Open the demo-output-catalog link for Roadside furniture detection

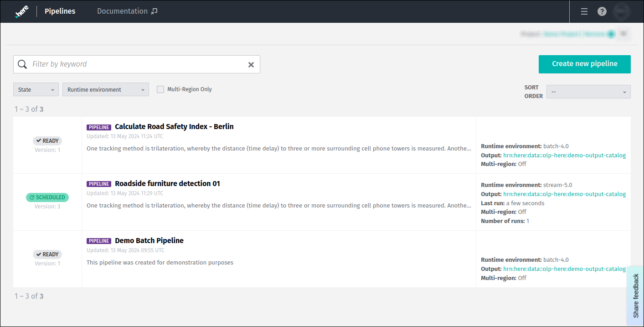click(x=565, y=194)
